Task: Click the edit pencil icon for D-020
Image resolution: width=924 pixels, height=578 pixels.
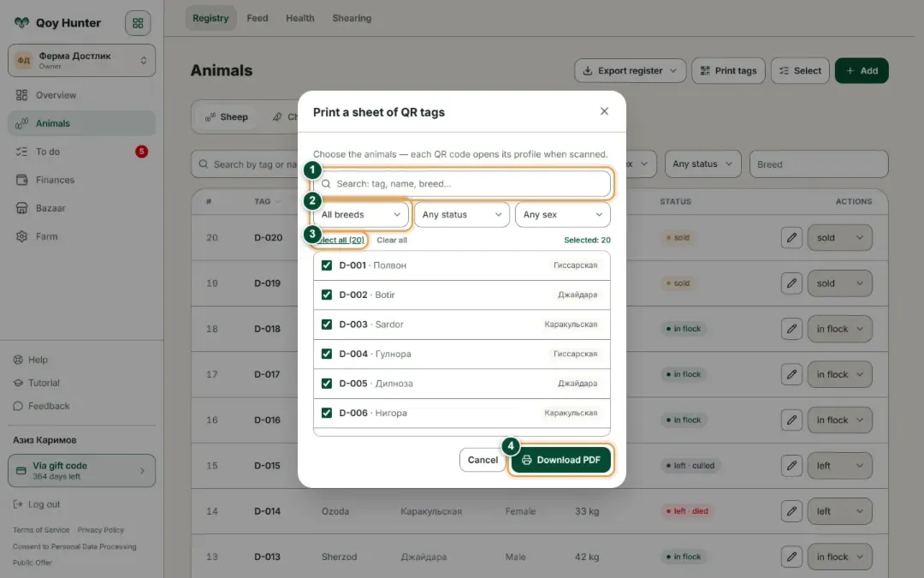Action: coord(791,238)
